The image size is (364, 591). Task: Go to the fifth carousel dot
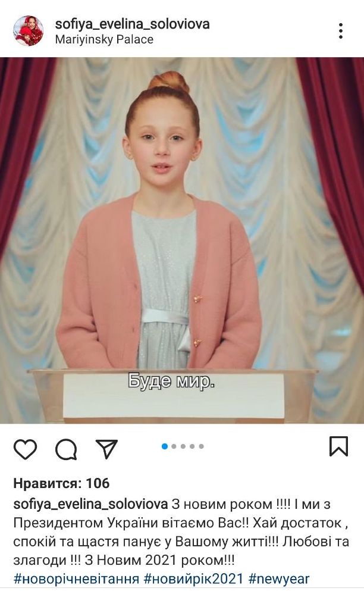point(201,446)
